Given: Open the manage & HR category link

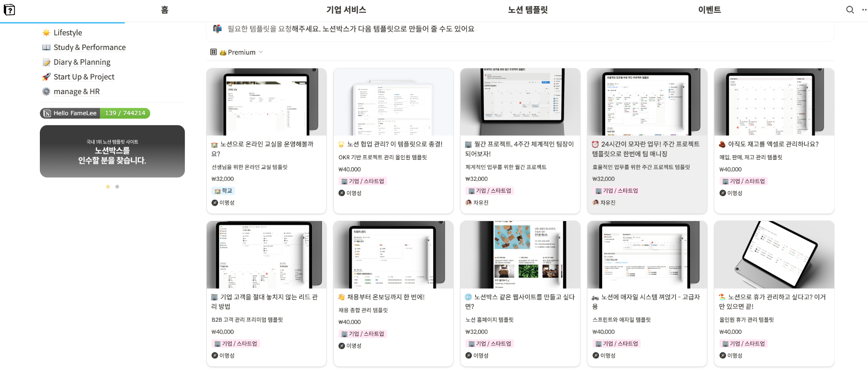Looking at the screenshot, I should pyautogui.click(x=77, y=91).
